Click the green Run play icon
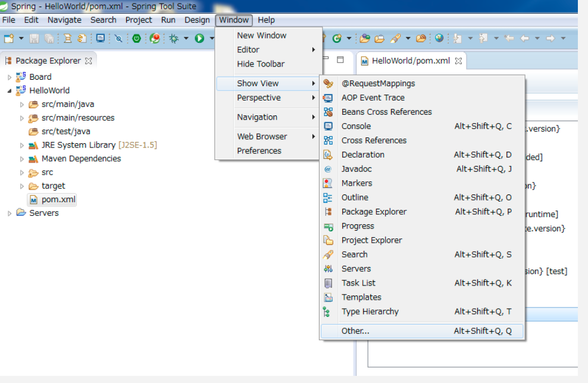The image size is (588, 383). (x=199, y=38)
